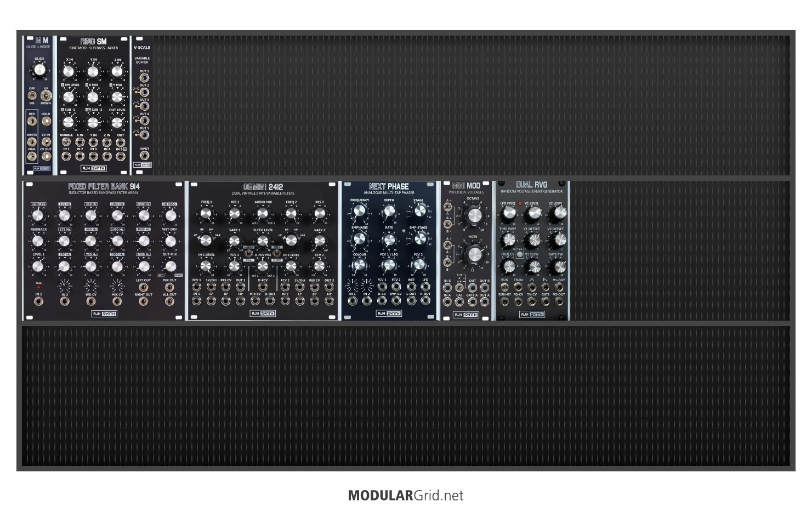
Task: Click the LFO FREQ knob on Dual RVG
Action: (x=508, y=213)
